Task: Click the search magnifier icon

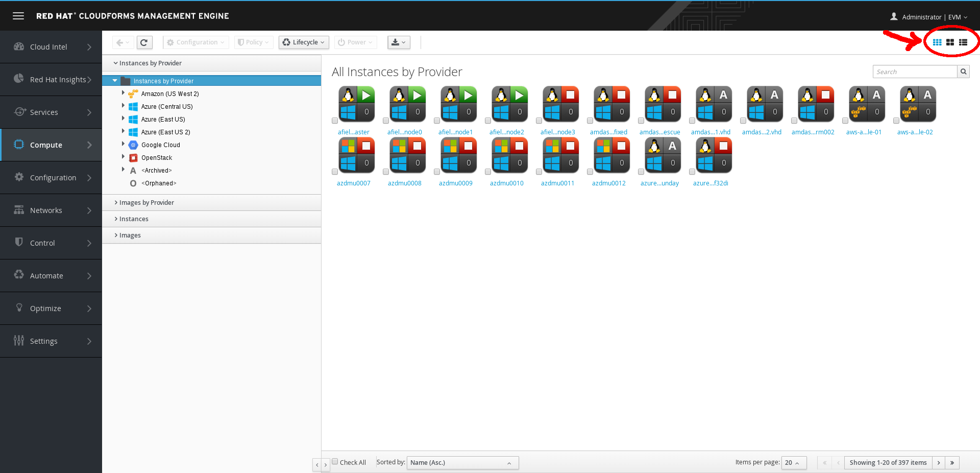Action: point(963,72)
